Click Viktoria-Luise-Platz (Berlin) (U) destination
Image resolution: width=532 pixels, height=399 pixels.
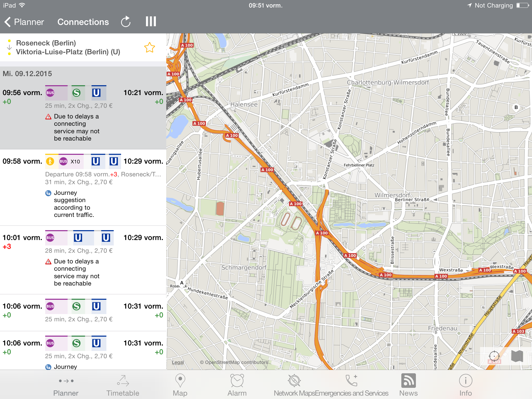68,52
